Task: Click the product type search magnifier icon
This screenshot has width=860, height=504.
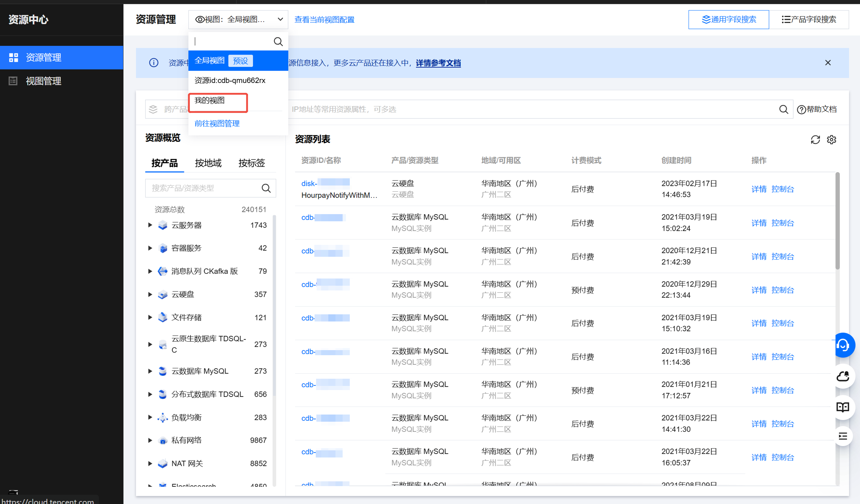Action: 266,188
